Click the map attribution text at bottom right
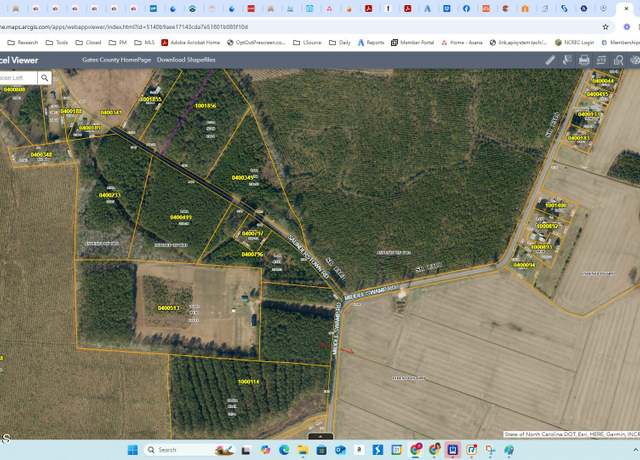640x460 pixels. coord(571,434)
